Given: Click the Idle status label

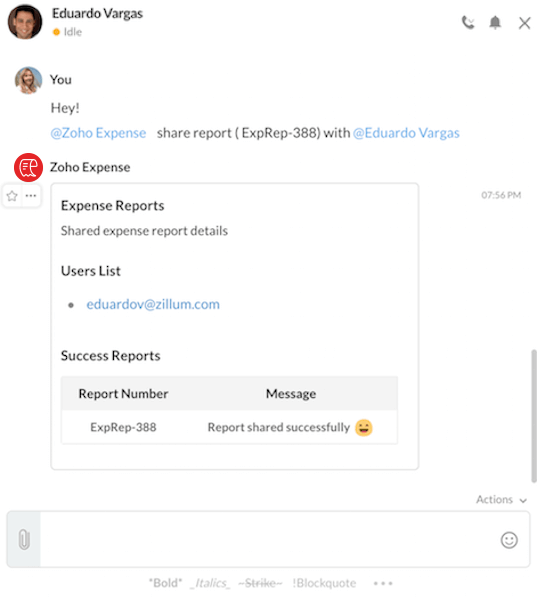Looking at the screenshot, I should point(73,32).
